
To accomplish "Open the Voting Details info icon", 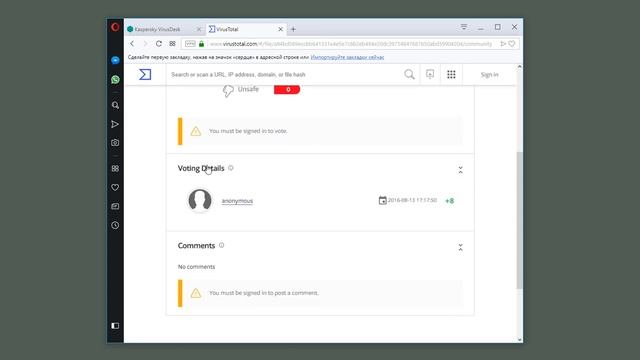I will pos(231,168).
